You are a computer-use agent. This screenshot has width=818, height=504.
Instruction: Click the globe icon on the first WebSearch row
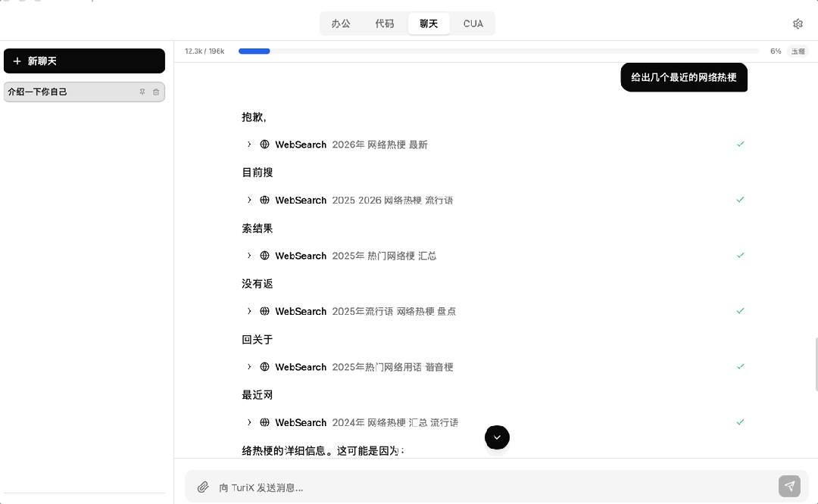pyautogui.click(x=264, y=145)
